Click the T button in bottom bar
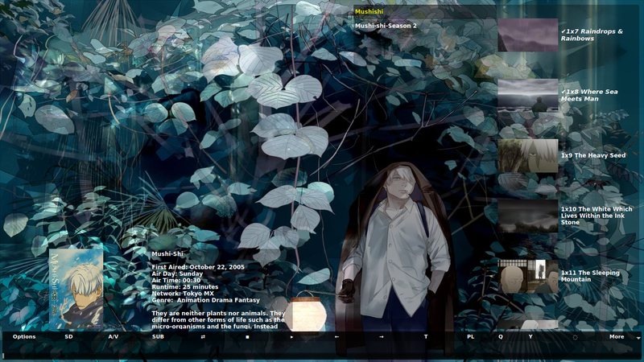This screenshot has height=362, width=644. [426, 336]
